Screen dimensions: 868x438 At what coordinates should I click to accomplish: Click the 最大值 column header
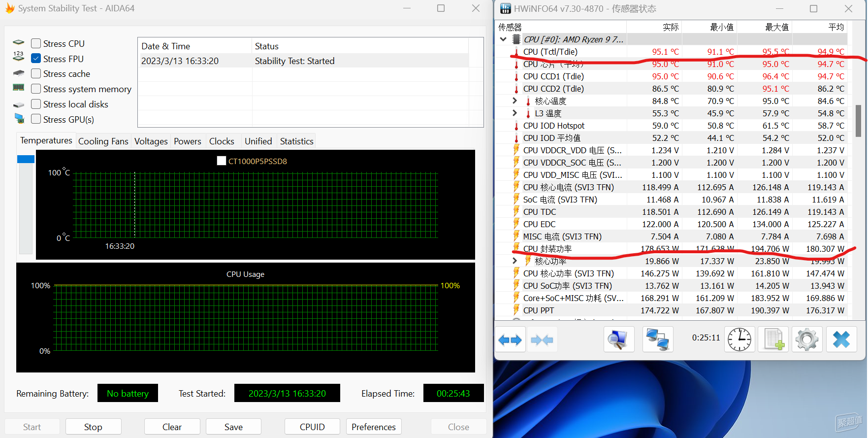[765, 27]
